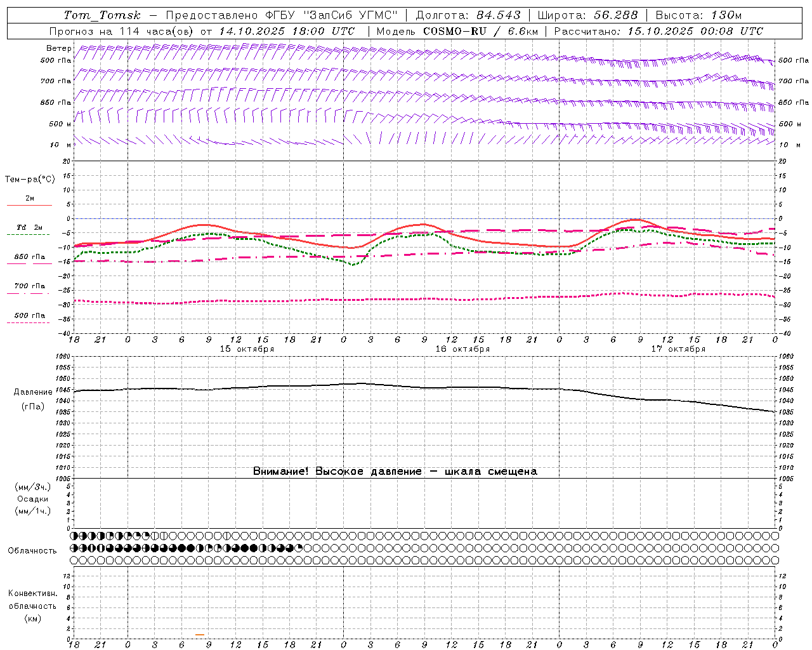This screenshot has width=812, height=650.
Task: Click the (мм/1ч.) precipitation unit label
Action: (x=33, y=511)
